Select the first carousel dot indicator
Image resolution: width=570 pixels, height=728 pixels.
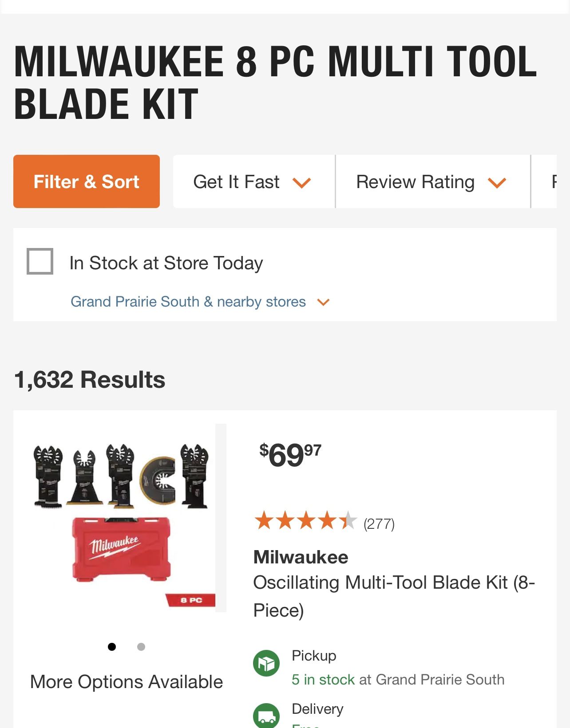coord(112,647)
